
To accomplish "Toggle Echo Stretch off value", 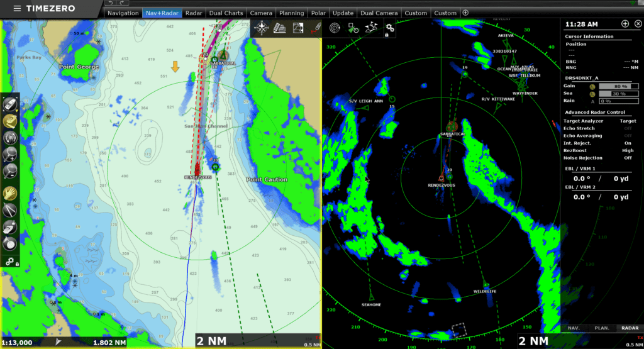I will tap(628, 128).
